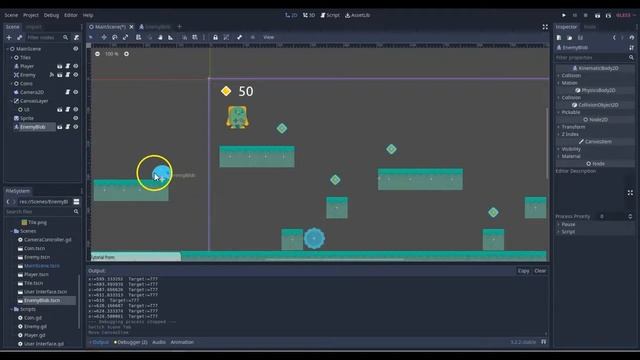Go to previous object in inspector history
This screenshot has height=360, width=640.
614,38
